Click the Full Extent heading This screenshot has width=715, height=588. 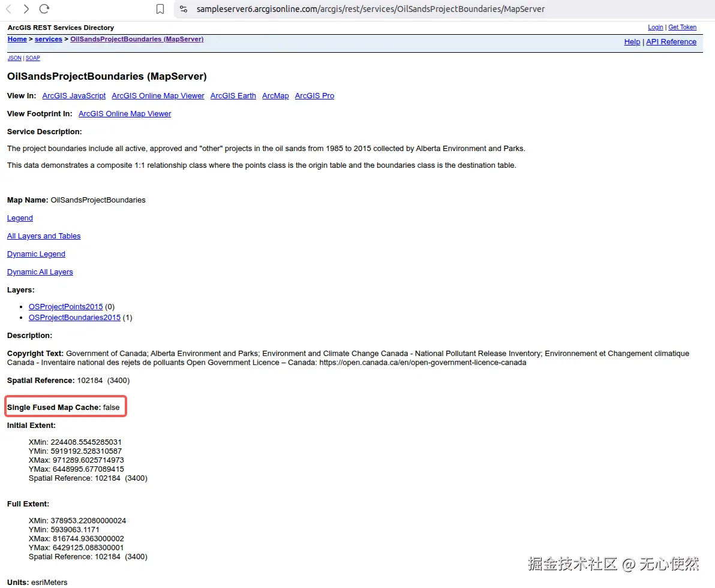[x=28, y=504]
